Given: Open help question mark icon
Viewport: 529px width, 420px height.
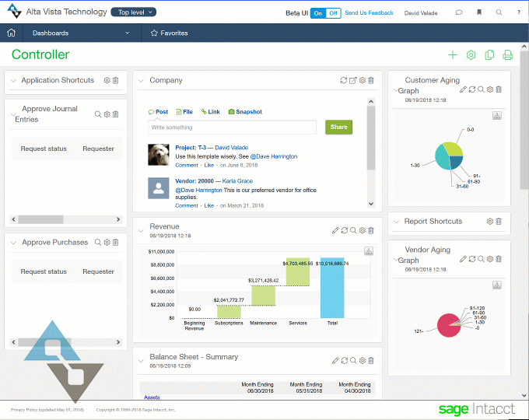Looking at the screenshot, I should (x=519, y=12).
